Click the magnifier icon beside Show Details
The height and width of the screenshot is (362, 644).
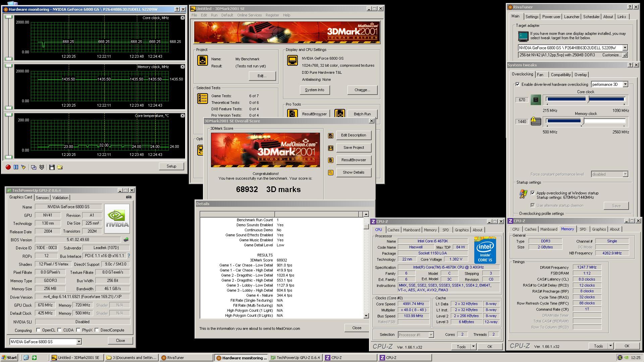pyautogui.click(x=331, y=173)
